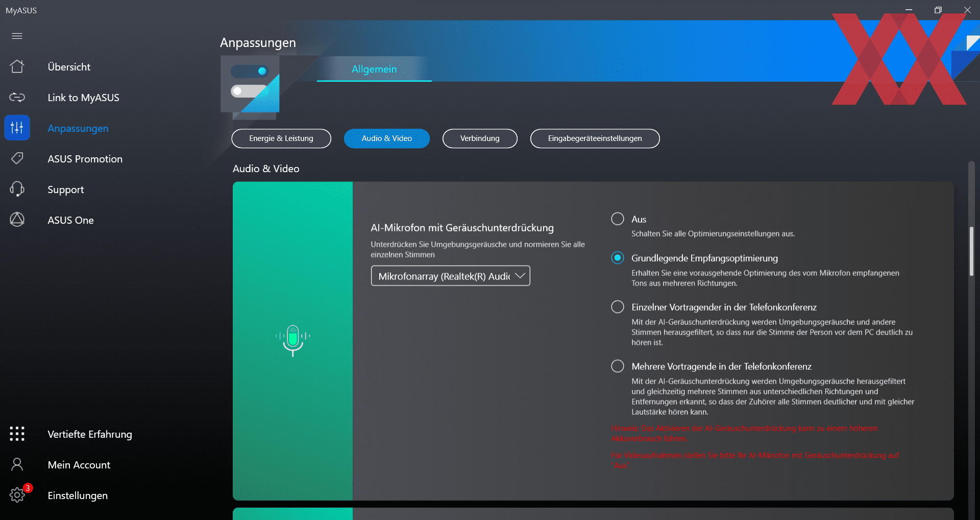This screenshot has width=980, height=520.
Task: Click the notification badge on Einstellungen
Action: click(28, 488)
